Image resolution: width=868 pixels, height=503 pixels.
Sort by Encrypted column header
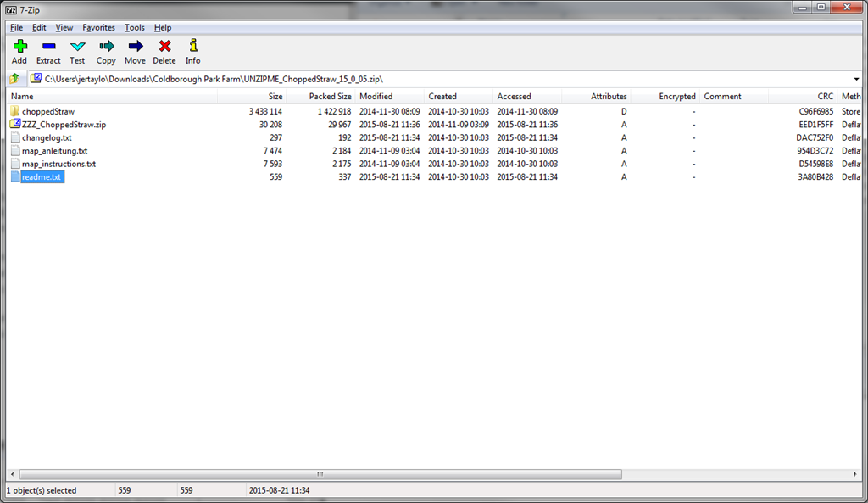[665, 97]
